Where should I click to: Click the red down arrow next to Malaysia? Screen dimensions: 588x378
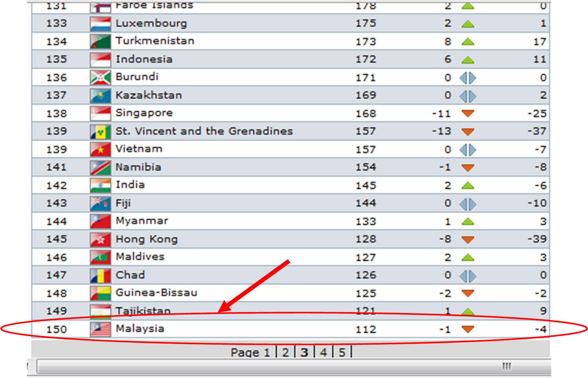pyautogui.click(x=467, y=329)
